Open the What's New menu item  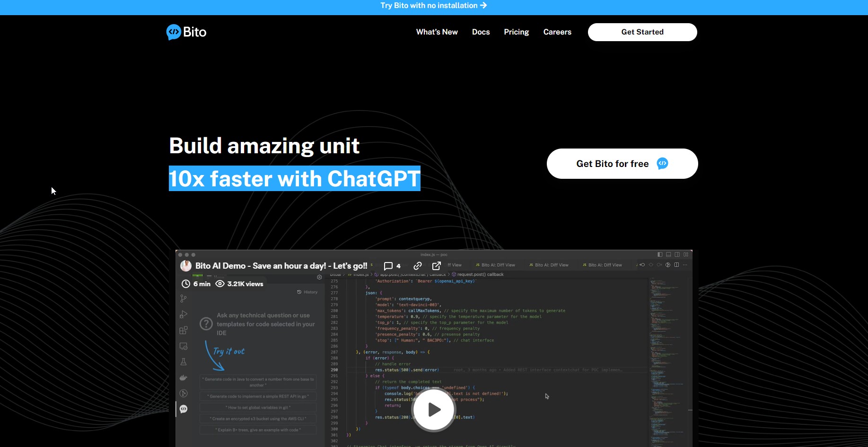(x=437, y=32)
